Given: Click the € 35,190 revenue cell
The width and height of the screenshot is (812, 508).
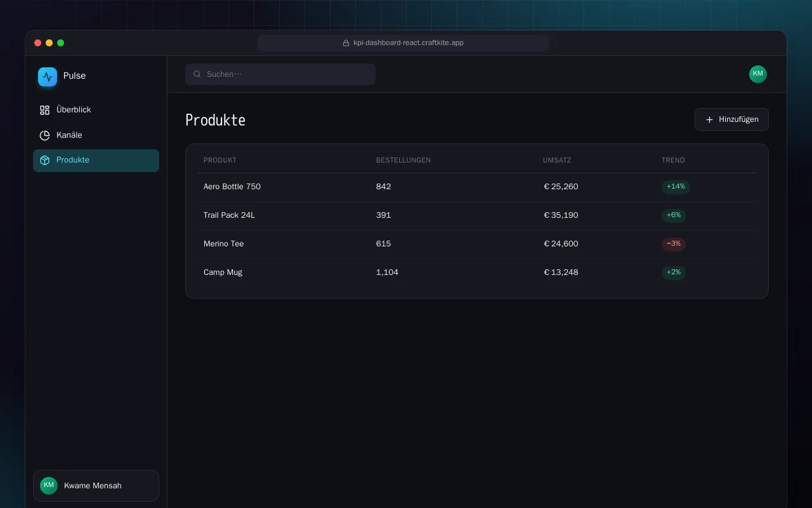Looking at the screenshot, I should pos(561,215).
